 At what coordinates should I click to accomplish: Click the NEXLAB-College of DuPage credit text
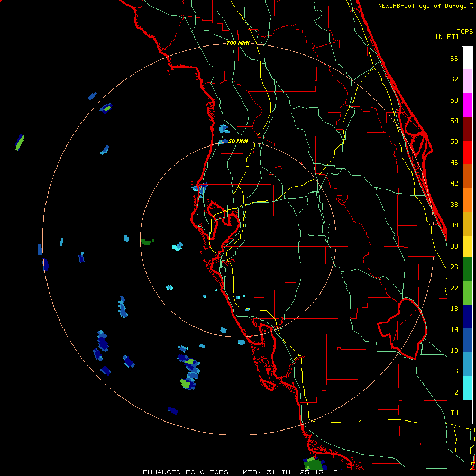click(426, 6)
